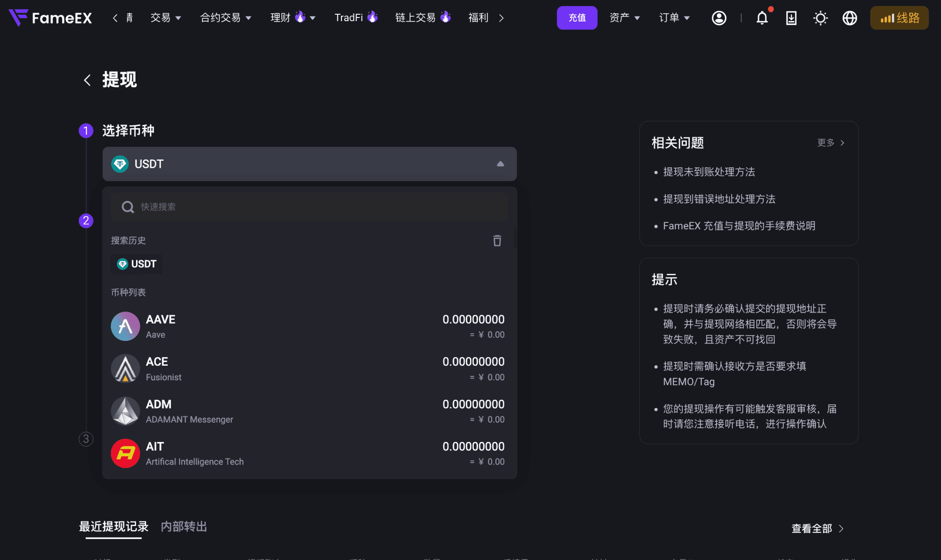Open the user profile icon
The height and width of the screenshot is (560, 941).
tap(719, 18)
